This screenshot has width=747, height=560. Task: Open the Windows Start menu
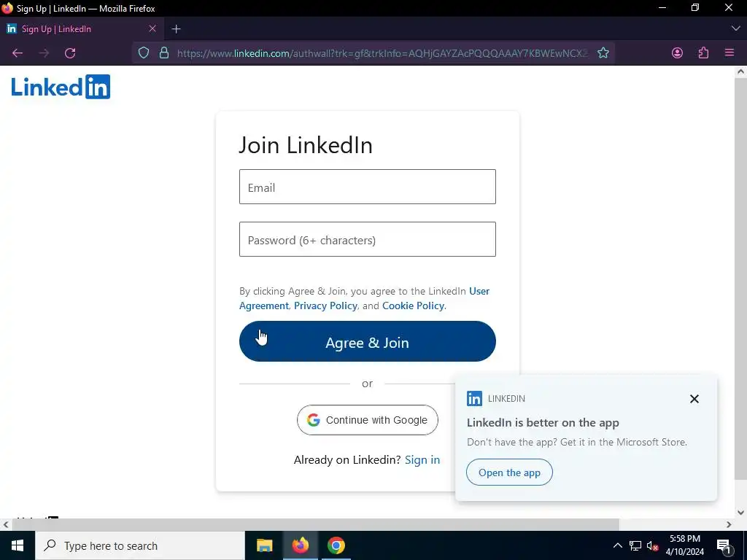click(18, 545)
